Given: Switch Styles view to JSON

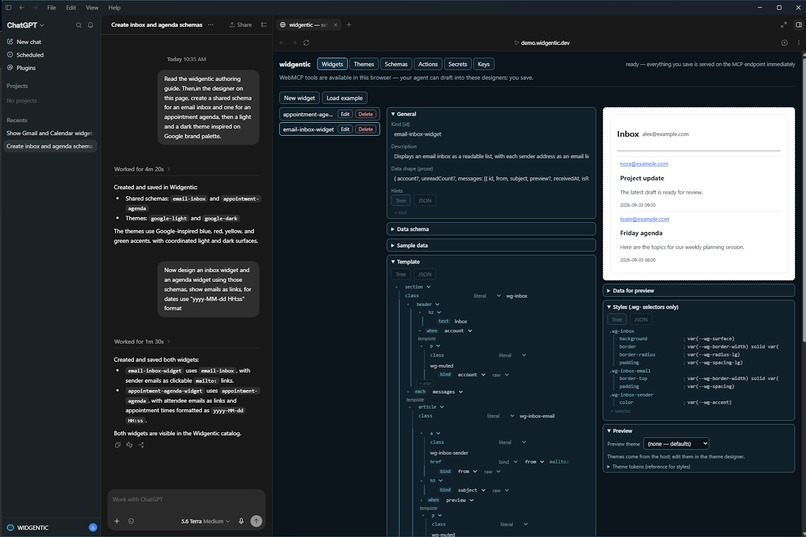Looking at the screenshot, I should pyautogui.click(x=640, y=320).
